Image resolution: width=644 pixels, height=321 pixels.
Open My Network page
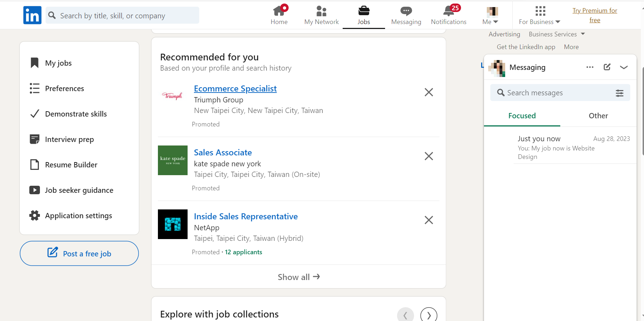coord(321,15)
